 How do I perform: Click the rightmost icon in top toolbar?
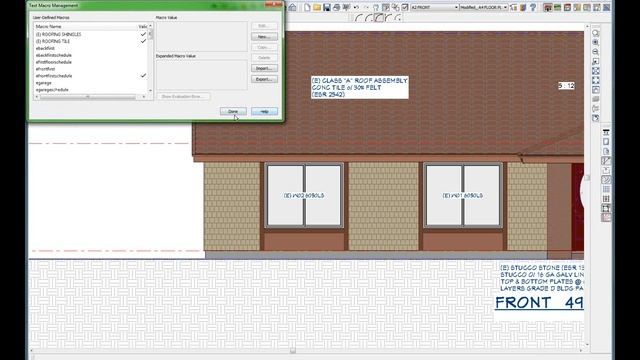pos(607,7)
